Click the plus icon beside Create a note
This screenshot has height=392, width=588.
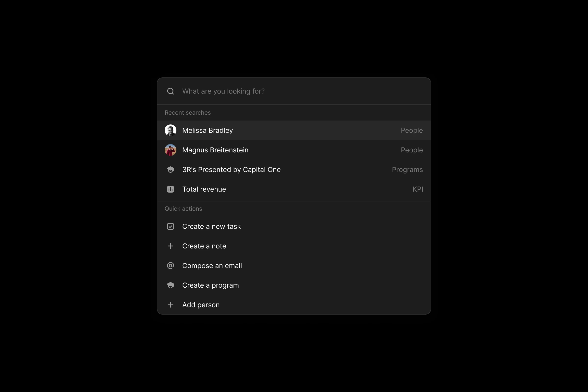click(x=171, y=246)
